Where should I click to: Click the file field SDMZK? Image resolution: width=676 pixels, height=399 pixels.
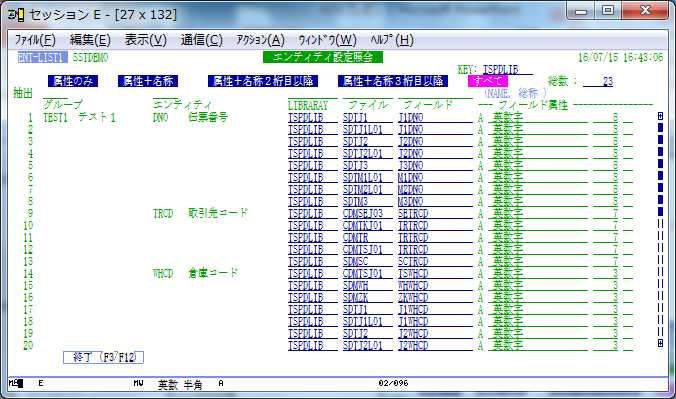367,298
